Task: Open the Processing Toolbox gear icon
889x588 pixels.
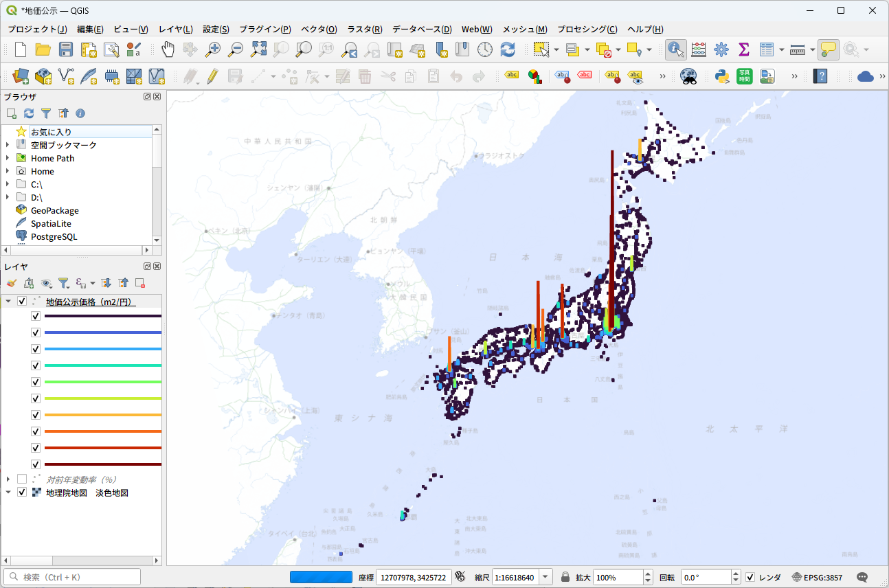Action: 721,49
